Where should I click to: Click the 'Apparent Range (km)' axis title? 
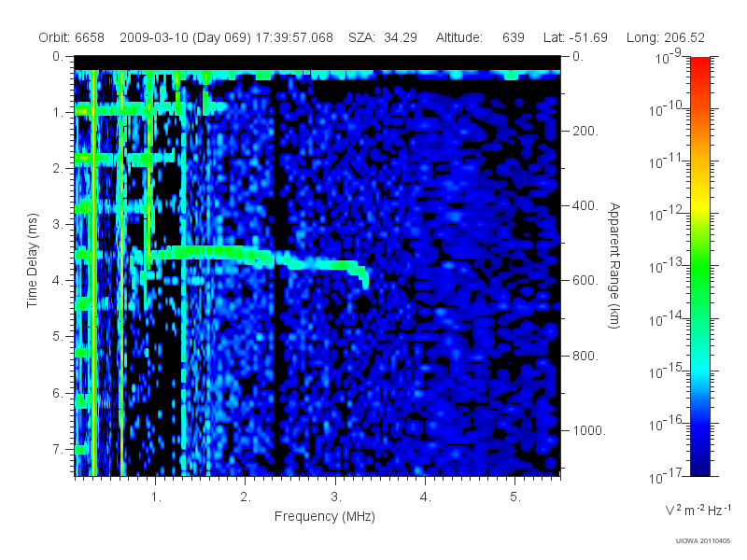614,266
